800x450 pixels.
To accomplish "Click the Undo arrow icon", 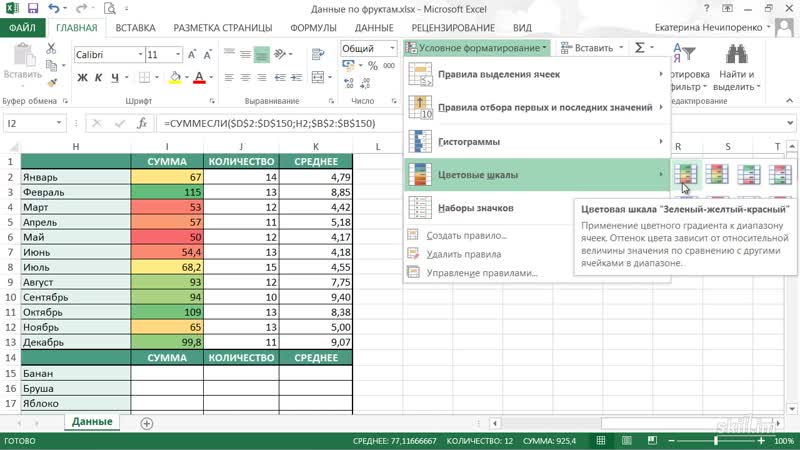I will tap(52, 8).
